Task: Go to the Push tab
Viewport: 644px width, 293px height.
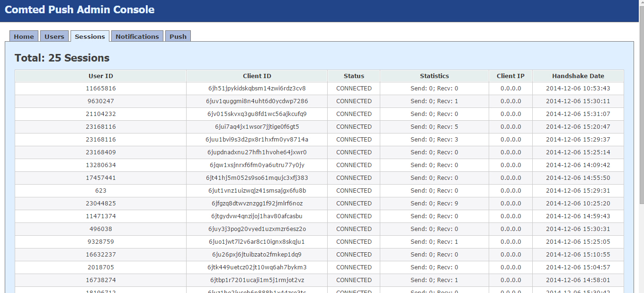Action: (178, 36)
